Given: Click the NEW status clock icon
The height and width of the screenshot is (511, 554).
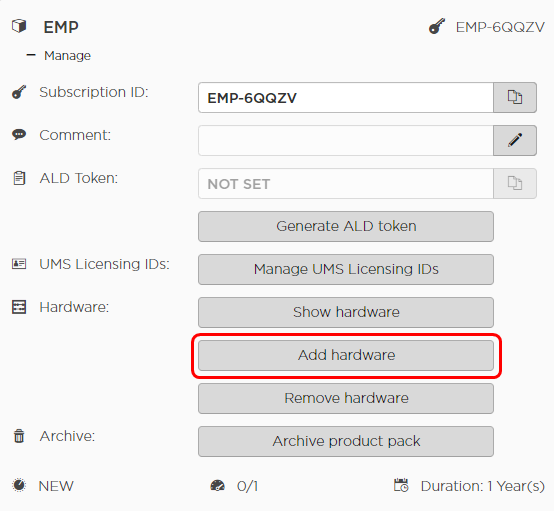Looking at the screenshot, I should (x=19, y=485).
